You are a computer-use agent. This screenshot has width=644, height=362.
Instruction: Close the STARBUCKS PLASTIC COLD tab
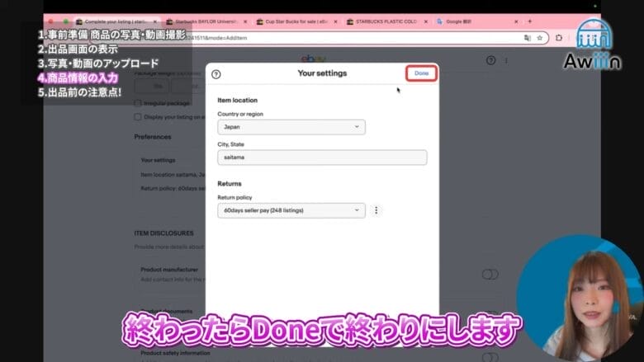[x=426, y=21]
